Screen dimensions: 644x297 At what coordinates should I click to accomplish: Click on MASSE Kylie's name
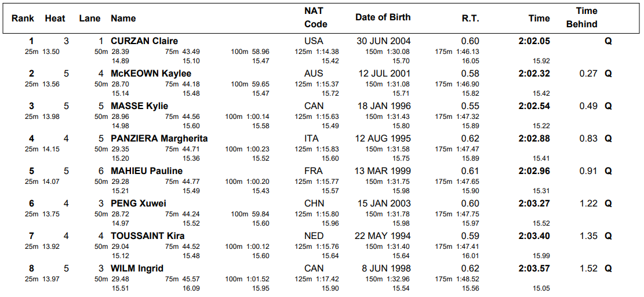tap(139, 106)
